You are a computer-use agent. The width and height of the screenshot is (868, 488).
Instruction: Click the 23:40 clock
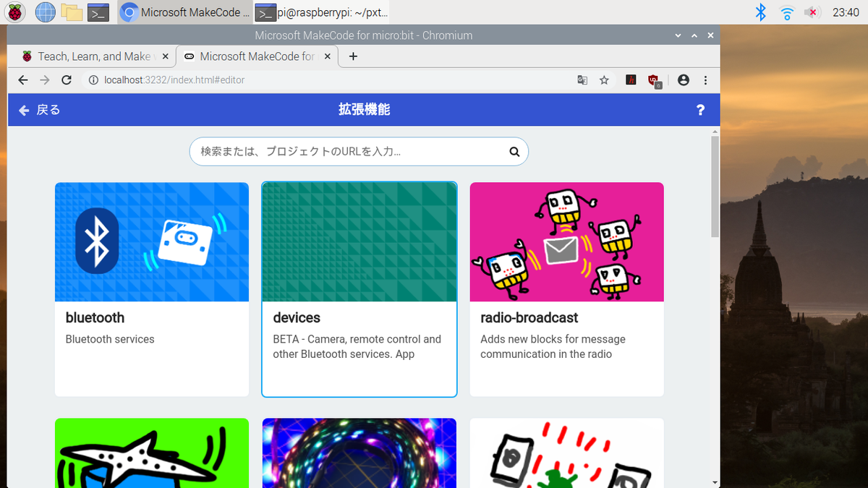click(846, 12)
